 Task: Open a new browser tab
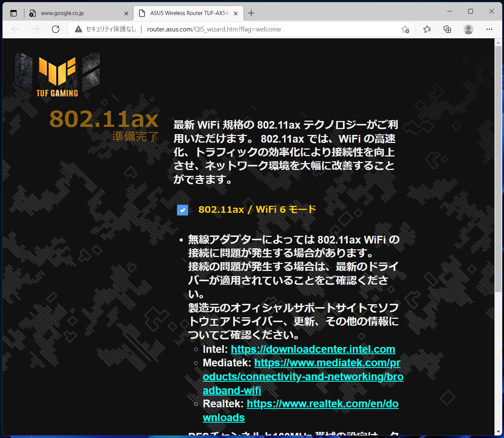point(251,13)
